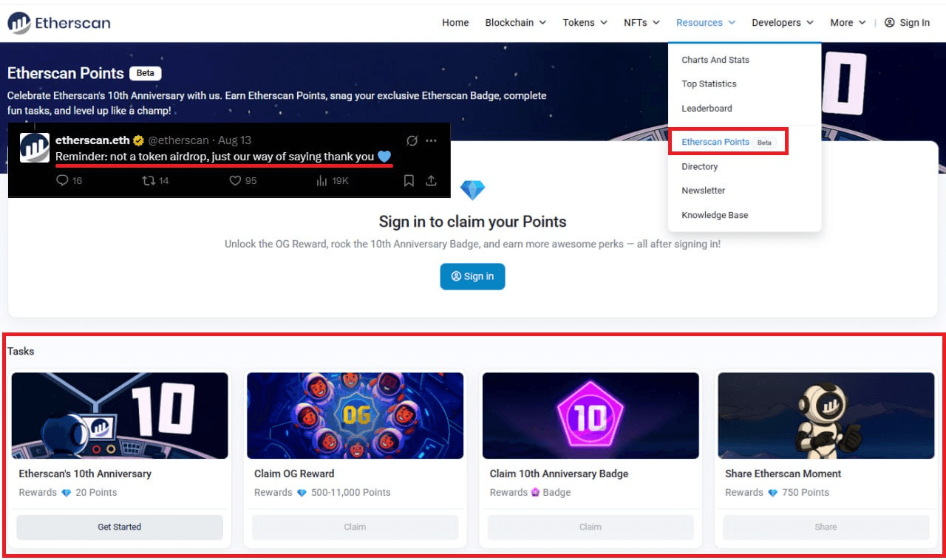Screen dimensions: 946x560
Task: Collapse the Resources dropdown menu
Action: click(706, 23)
